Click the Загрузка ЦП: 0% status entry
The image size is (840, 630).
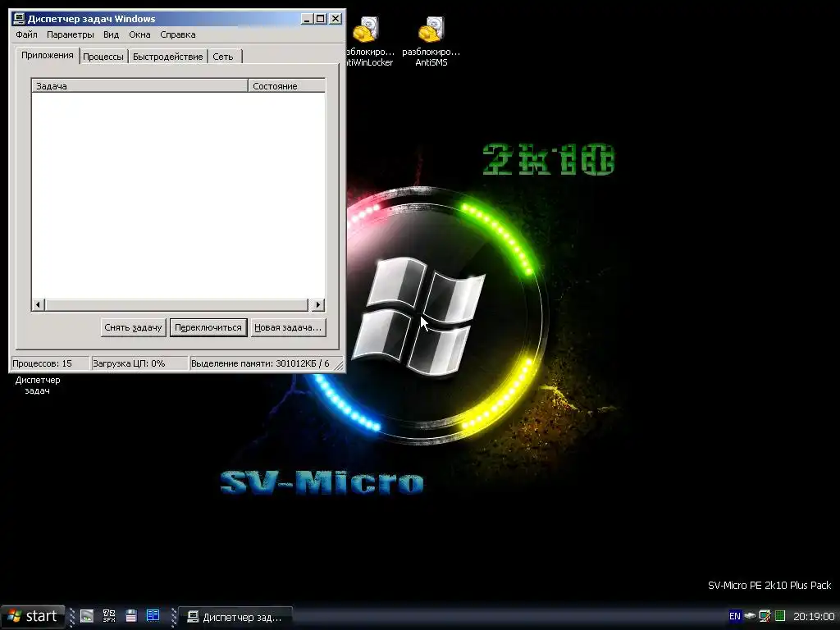tap(139, 363)
